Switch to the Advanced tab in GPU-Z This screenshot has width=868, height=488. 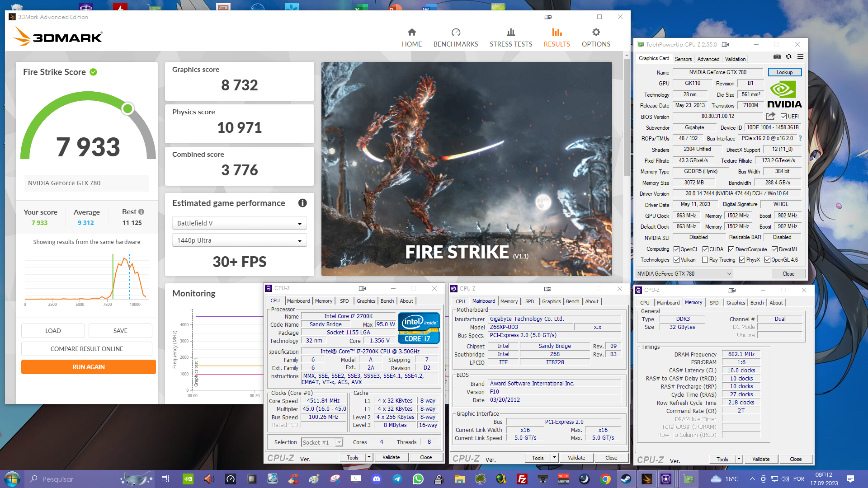[708, 59]
